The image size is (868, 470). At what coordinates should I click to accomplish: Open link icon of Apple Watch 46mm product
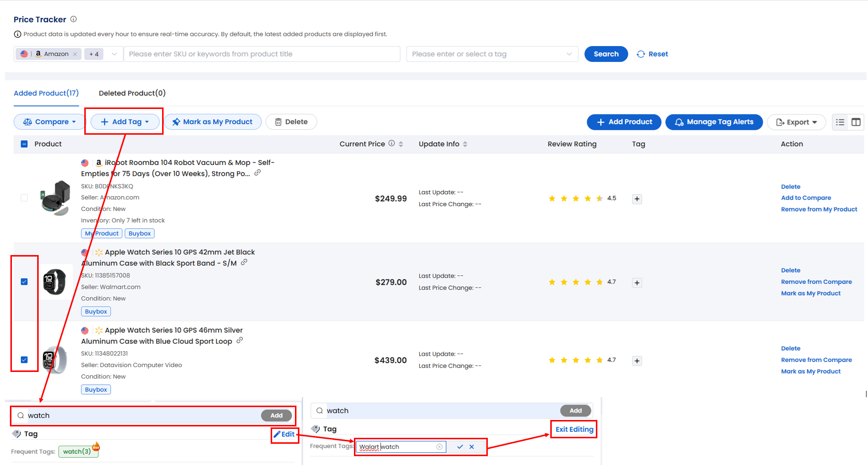tap(239, 341)
